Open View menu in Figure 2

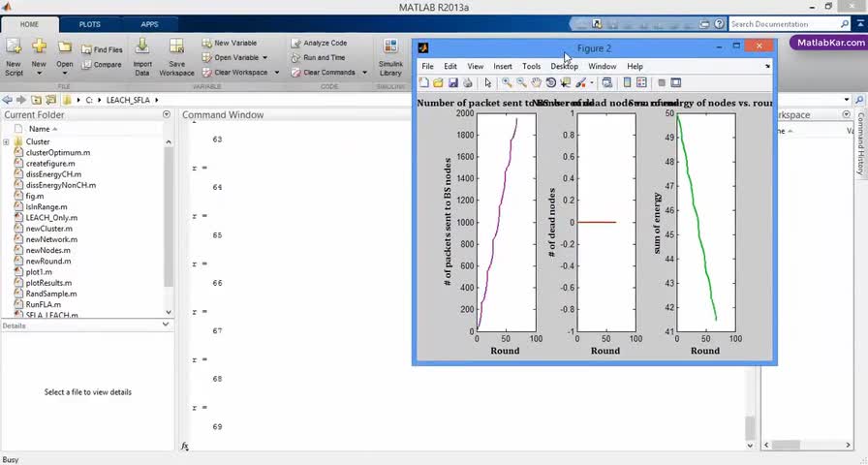[x=475, y=67]
